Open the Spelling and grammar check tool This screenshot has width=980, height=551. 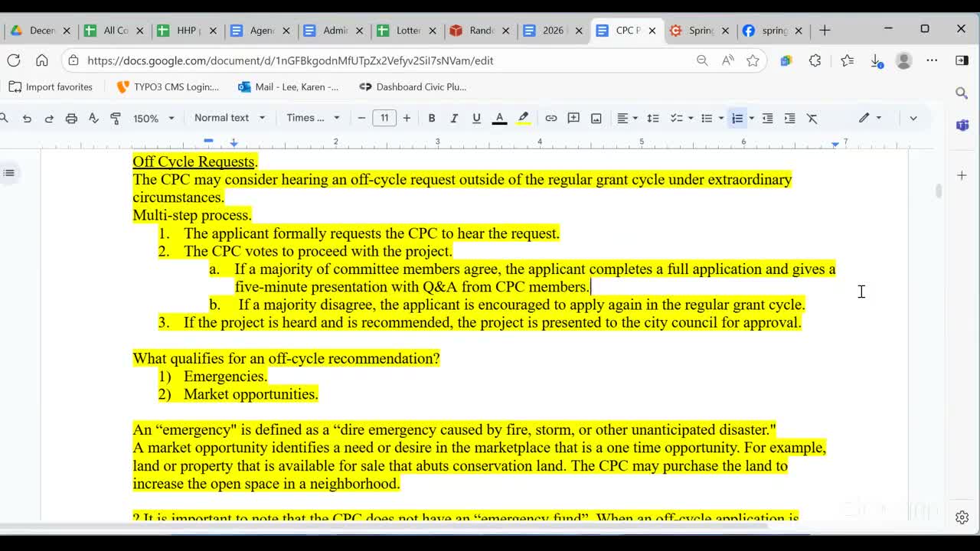(92, 118)
